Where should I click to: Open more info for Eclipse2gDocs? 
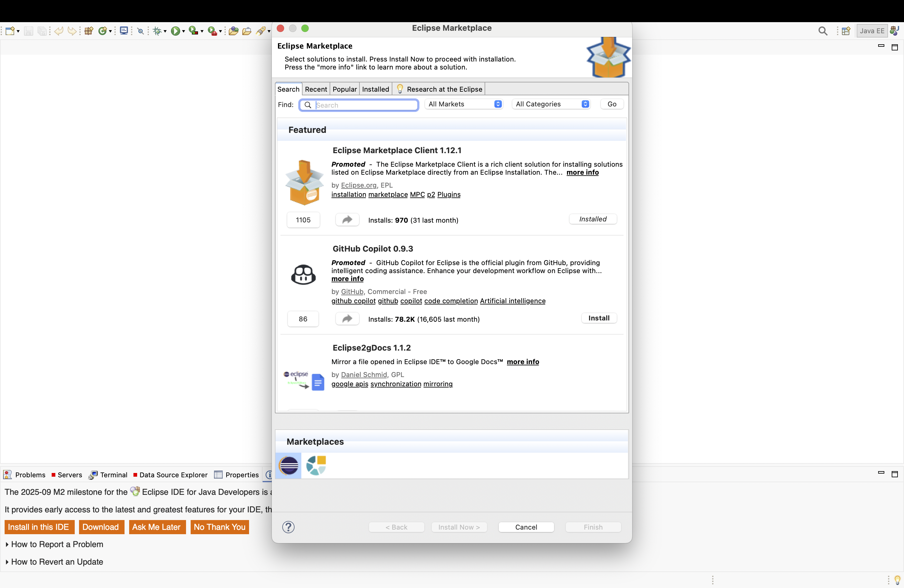(x=523, y=362)
